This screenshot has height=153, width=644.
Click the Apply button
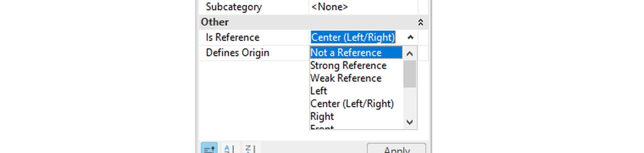pyautogui.click(x=396, y=148)
